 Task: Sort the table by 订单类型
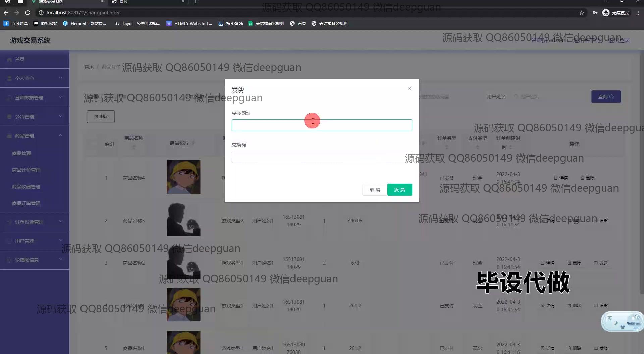click(x=447, y=147)
